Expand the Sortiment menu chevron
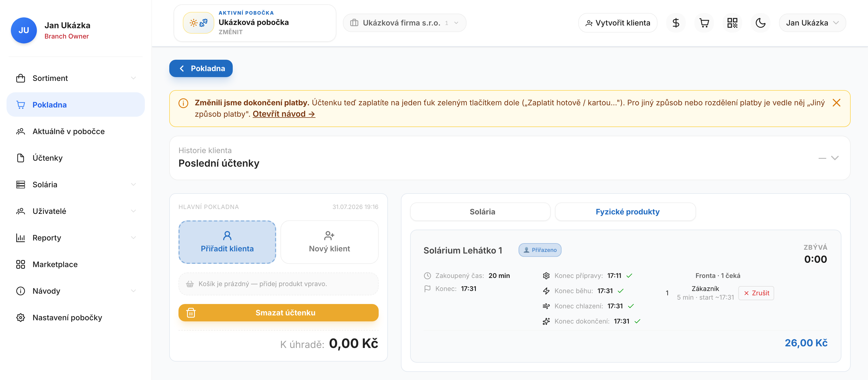The image size is (868, 380). [x=133, y=78]
